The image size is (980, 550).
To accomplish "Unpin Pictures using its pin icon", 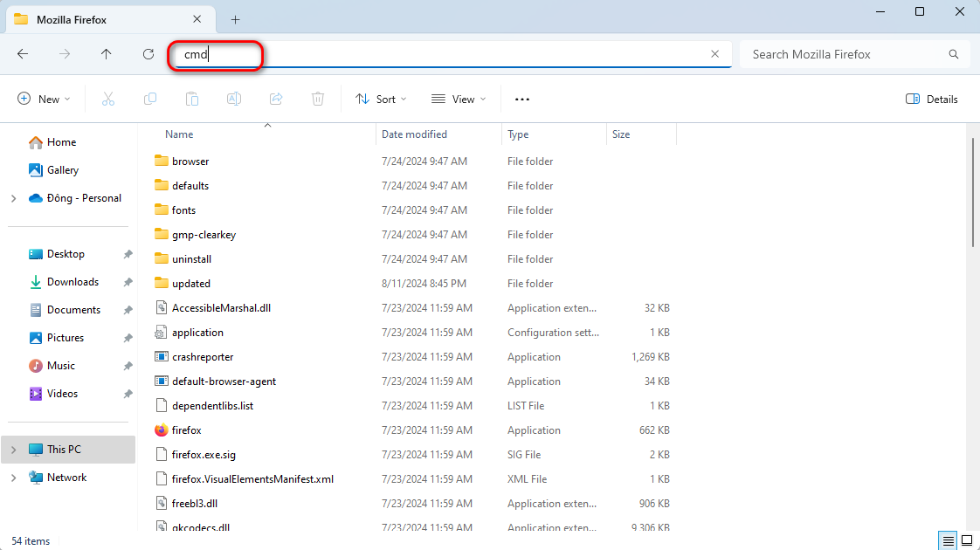I will tap(128, 338).
